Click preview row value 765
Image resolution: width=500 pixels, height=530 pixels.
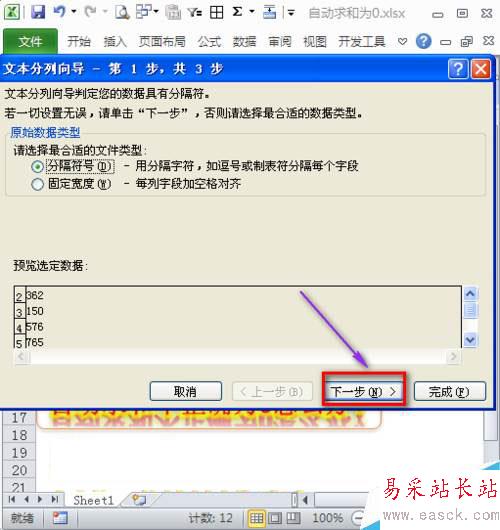[35, 342]
